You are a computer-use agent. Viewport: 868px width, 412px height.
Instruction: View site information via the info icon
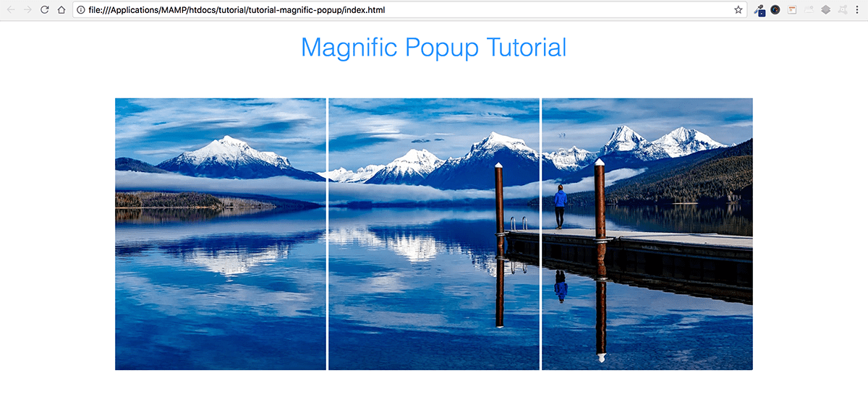coord(81,10)
